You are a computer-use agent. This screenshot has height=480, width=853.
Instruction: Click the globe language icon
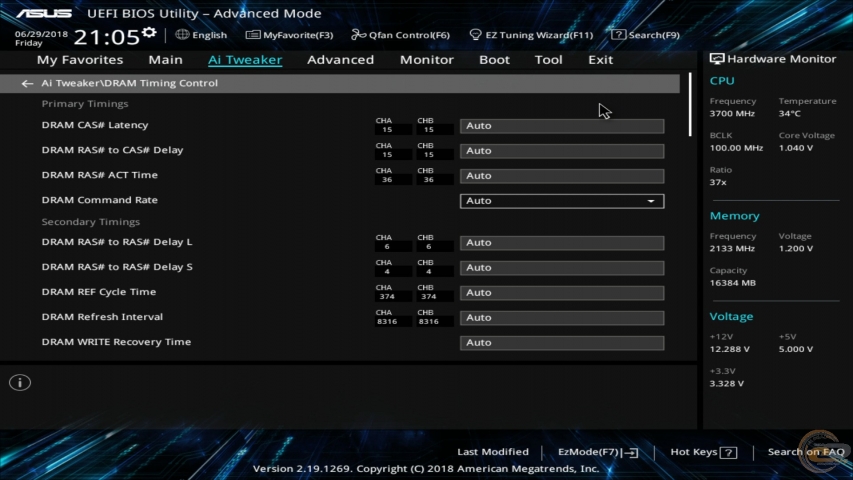(182, 34)
